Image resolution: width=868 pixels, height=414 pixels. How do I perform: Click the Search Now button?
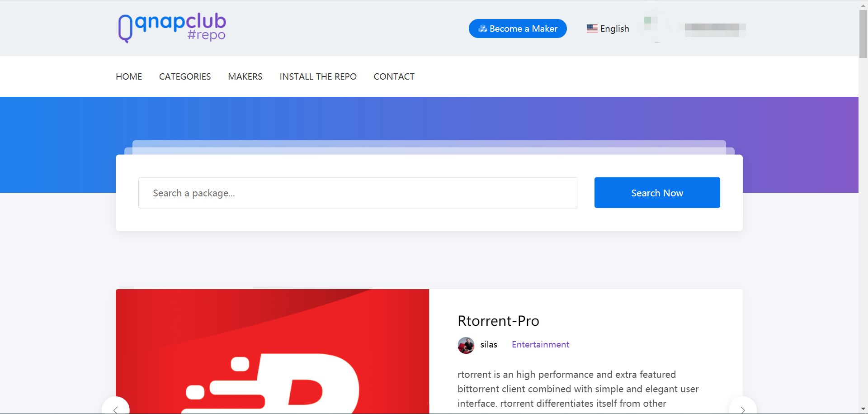(657, 193)
